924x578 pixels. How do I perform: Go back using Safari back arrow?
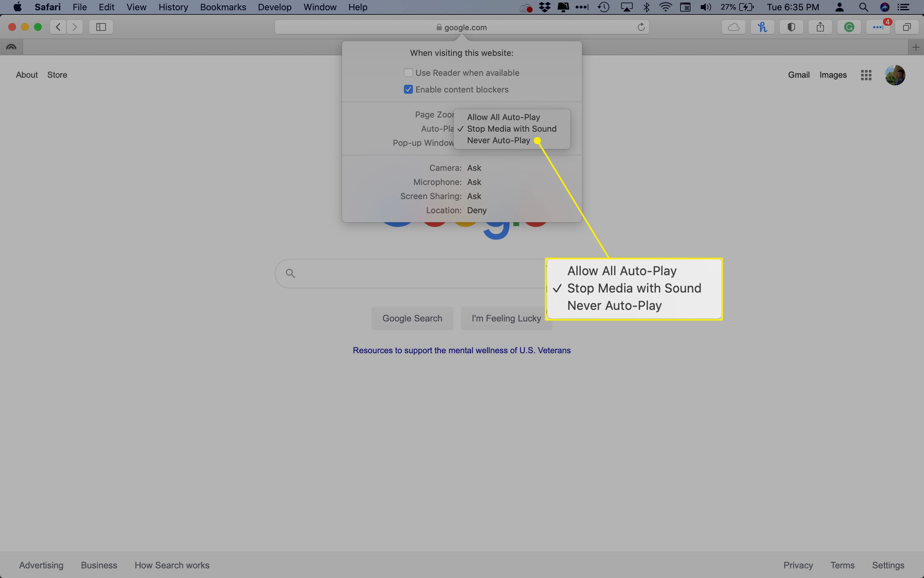(x=58, y=27)
